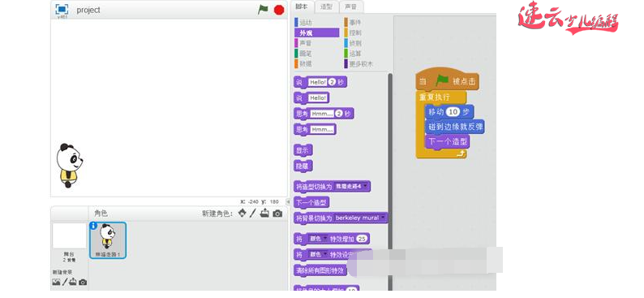Click green flag inside 当被点击 hat block
This screenshot has height=298, width=644.
(x=442, y=81)
